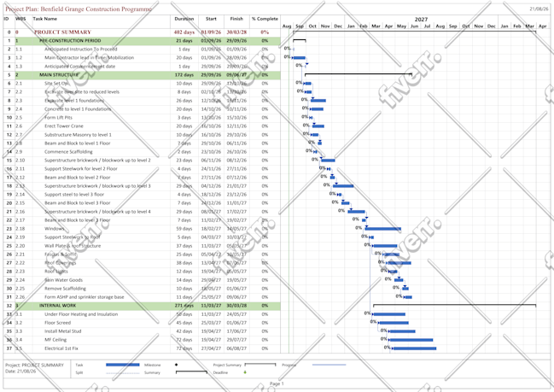554x392 pixels.
Task: Click task 'Form ASHP and sprinkler storage base'
Action: tap(85, 297)
